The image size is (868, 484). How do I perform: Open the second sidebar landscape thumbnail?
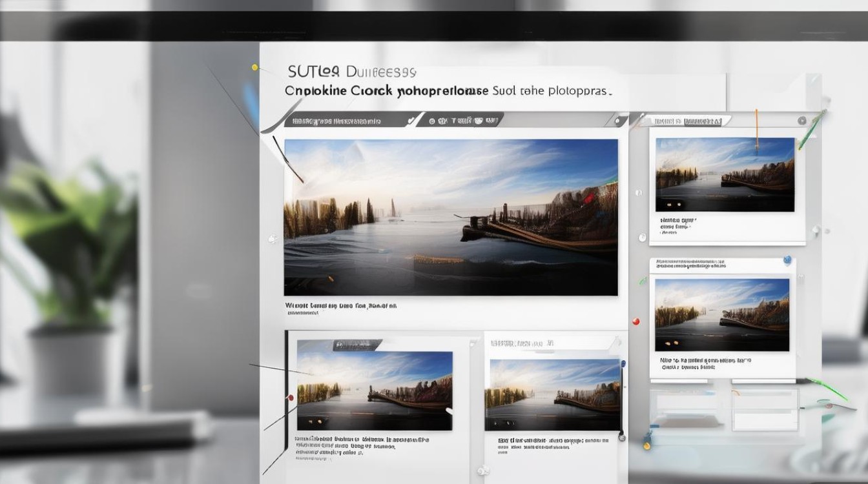tap(721, 314)
